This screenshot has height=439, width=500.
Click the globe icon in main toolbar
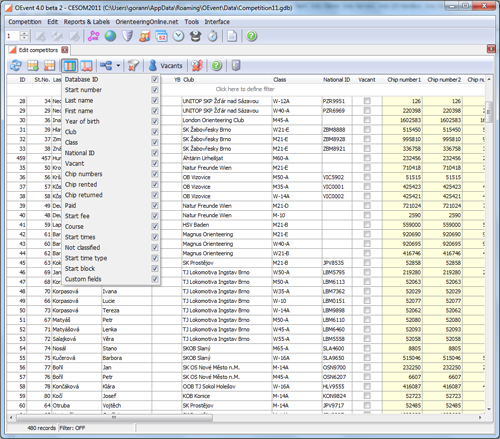point(110,36)
